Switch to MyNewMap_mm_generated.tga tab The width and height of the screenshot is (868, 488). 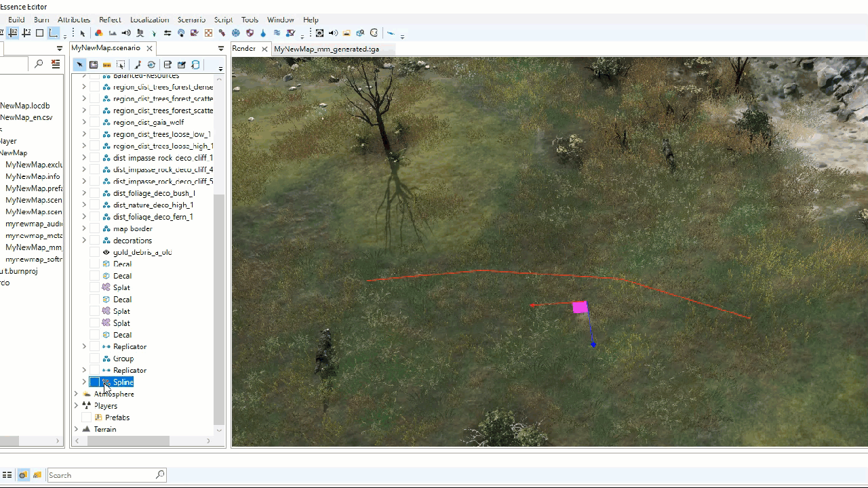[x=326, y=49]
